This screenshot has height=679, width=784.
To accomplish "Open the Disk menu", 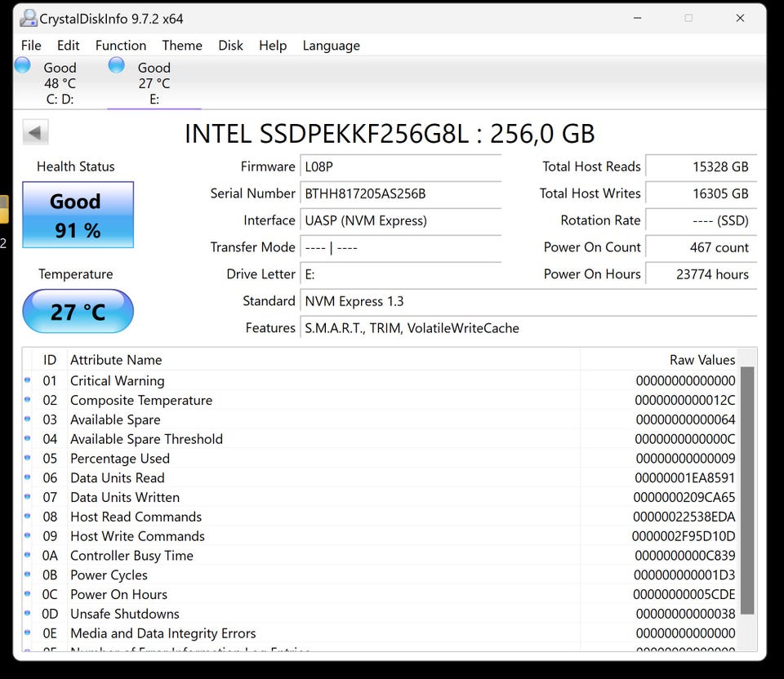I will click(x=230, y=46).
